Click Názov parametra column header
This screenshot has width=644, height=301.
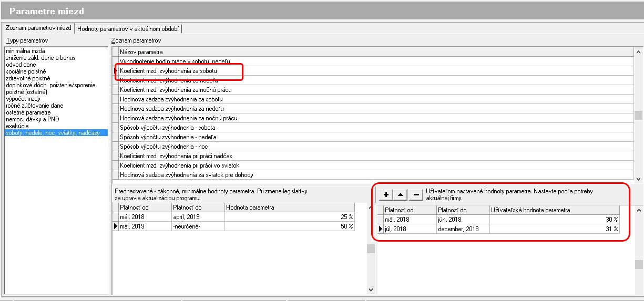[376, 52]
